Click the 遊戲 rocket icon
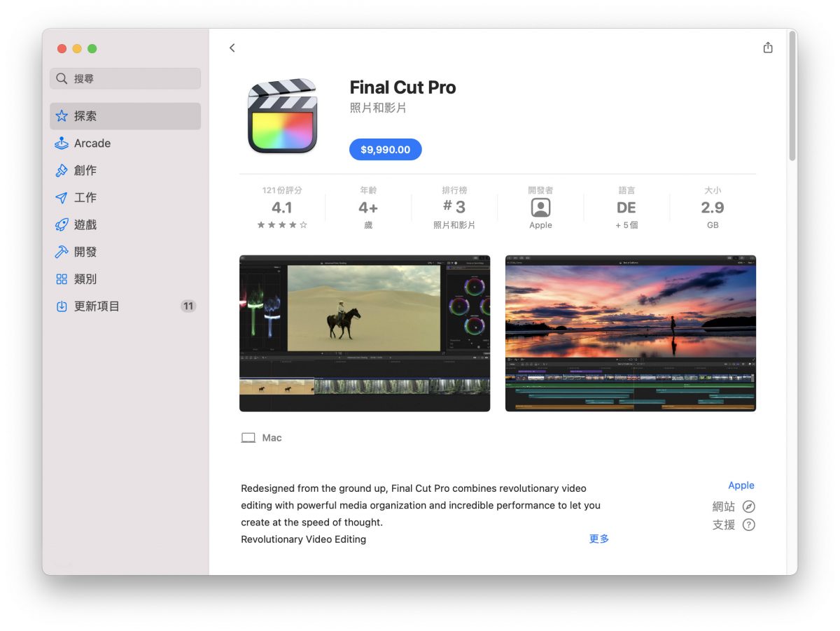Screen dimensions: 840x631 point(62,225)
